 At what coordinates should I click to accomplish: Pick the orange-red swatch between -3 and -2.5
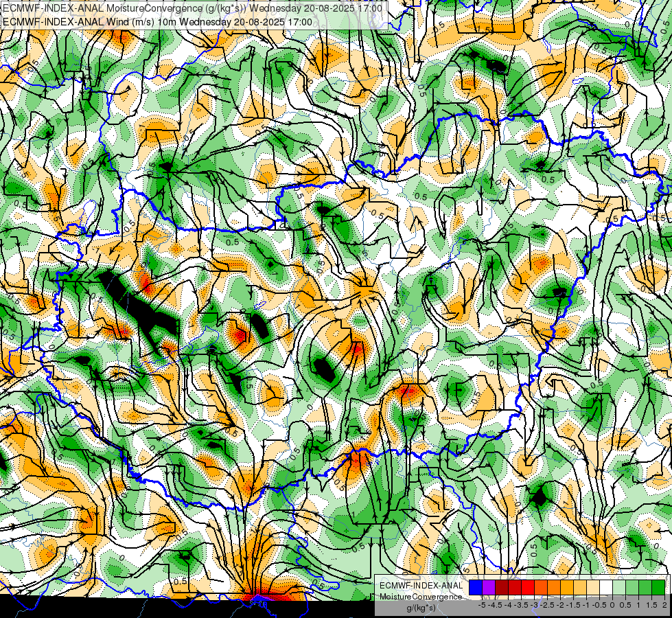pos(541,588)
